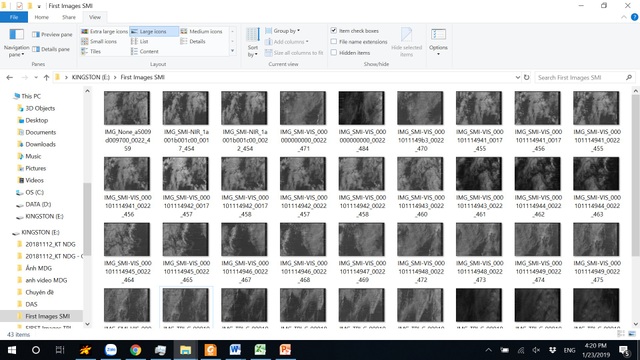Open the Sort by menu
The width and height of the screenshot is (640, 360).
click(253, 42)
